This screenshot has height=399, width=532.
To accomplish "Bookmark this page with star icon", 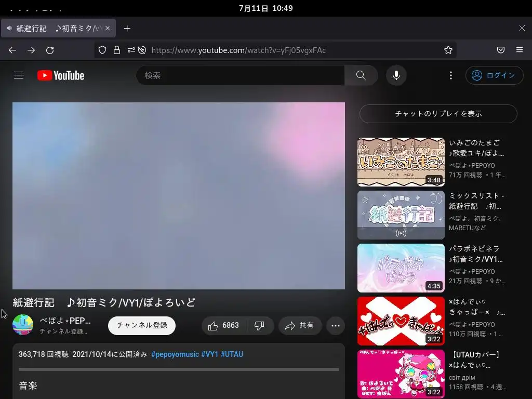I will (448, 50).
